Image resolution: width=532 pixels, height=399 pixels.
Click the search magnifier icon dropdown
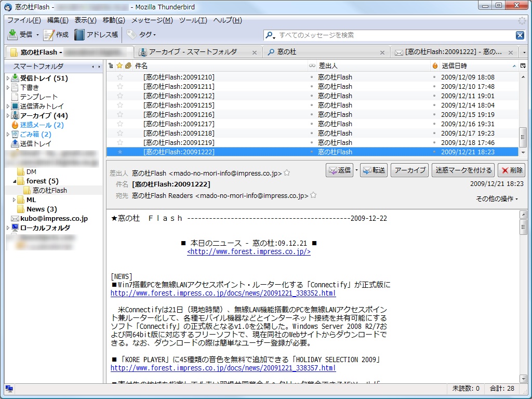pyautogui.click(x=270, y=35)
